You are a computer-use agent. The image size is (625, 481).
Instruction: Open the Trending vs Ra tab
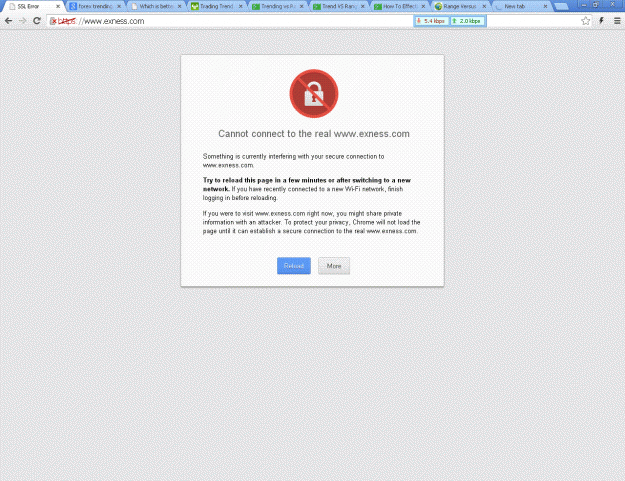pyautogui.click(x=277, y=6)
